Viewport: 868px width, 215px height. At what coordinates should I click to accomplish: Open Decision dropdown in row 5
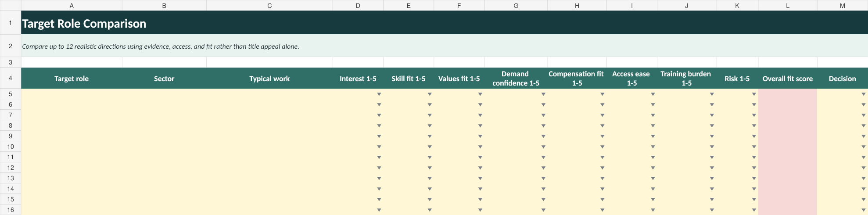864,94
